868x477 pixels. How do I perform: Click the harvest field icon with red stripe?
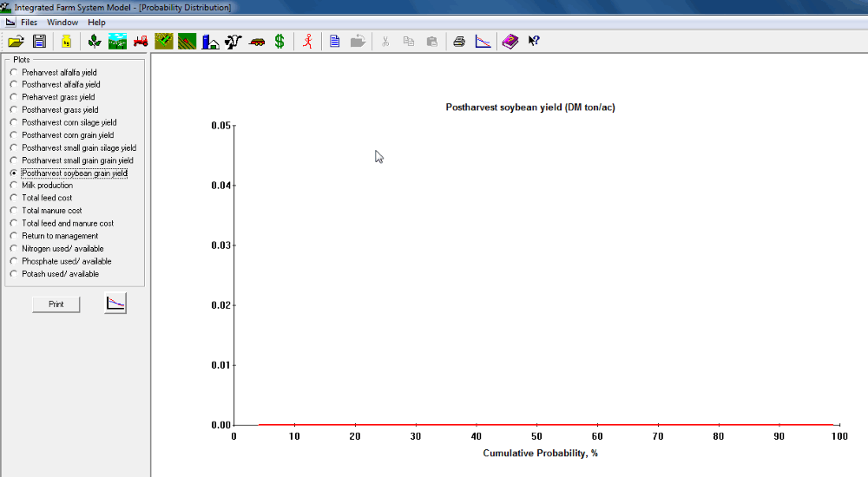click(187, 42)
